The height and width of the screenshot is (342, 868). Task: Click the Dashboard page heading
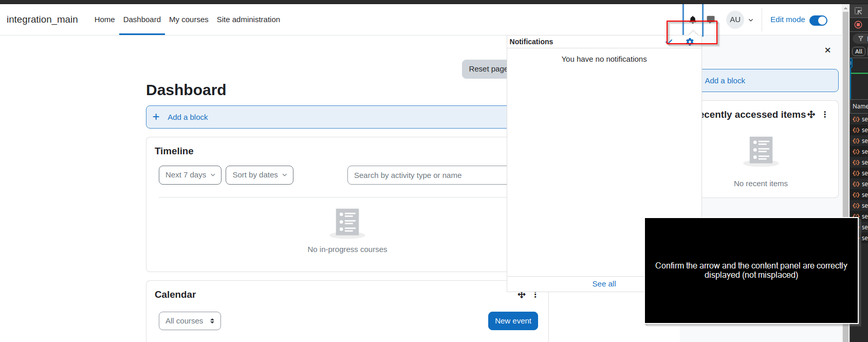(x=186, y=90)
